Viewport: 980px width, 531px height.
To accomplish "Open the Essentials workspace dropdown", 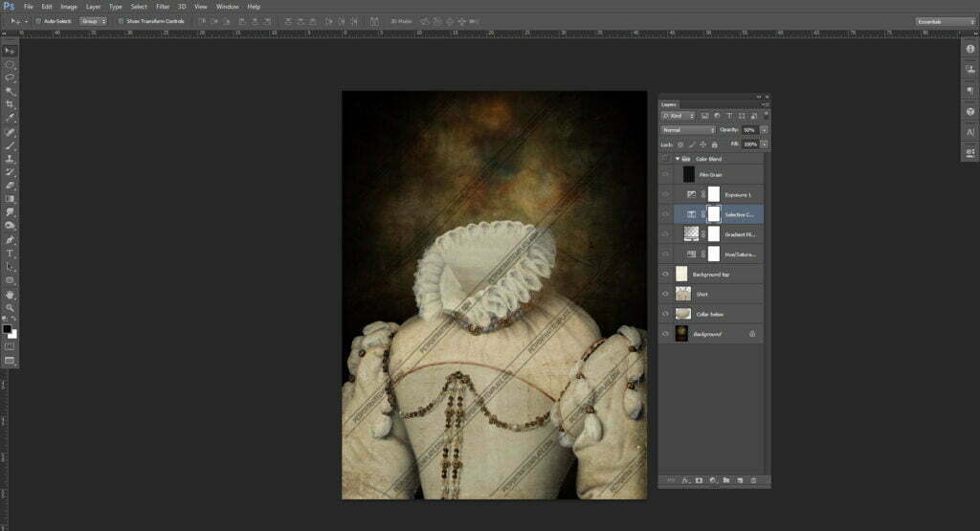I will [944, 20].
